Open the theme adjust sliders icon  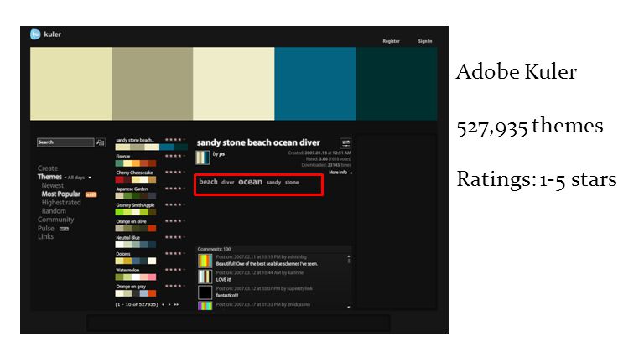pyautogui.click(x=345, y=143)
